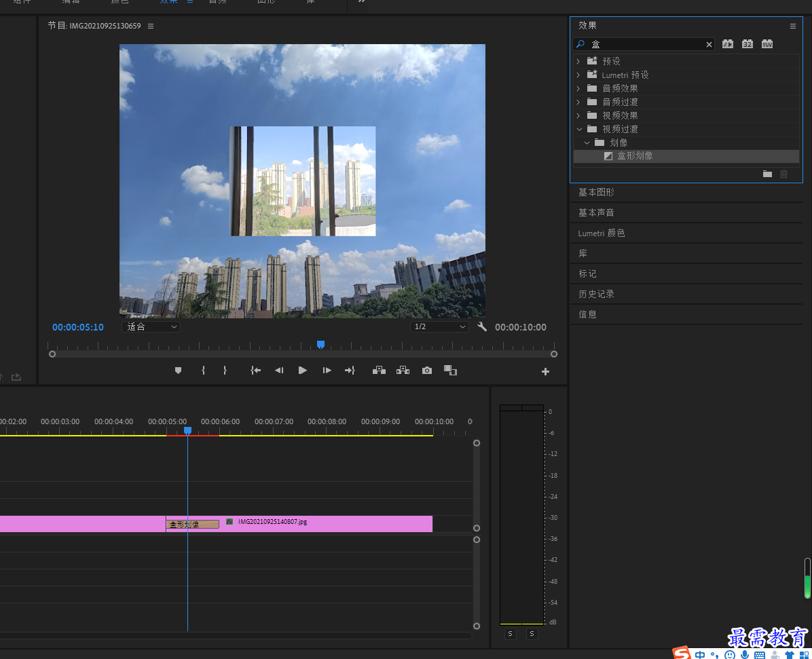The width and height of the screenshot is (812, 659).
Task: Open the 库 panel
Action: tap(583, 253)
